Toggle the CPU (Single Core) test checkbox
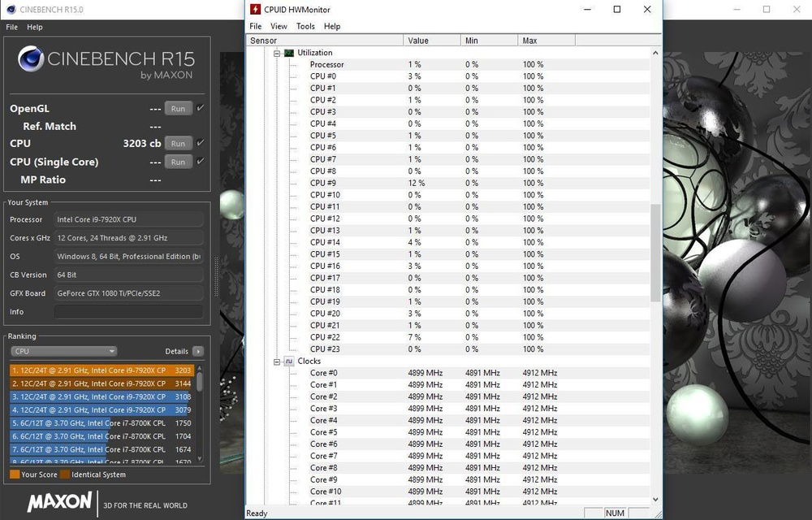The height and width of the screenshot is (520, 812). pyautogui.click(x=201, y=161)
